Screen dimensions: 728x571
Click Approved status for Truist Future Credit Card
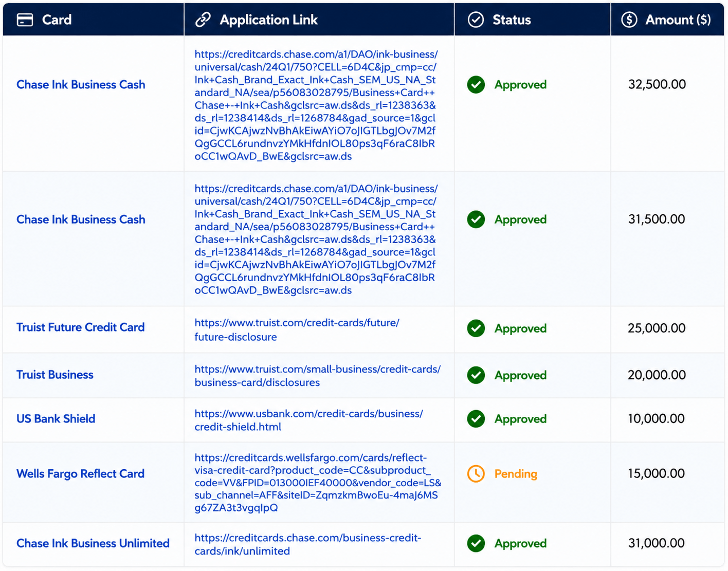(x=520, y=328)
